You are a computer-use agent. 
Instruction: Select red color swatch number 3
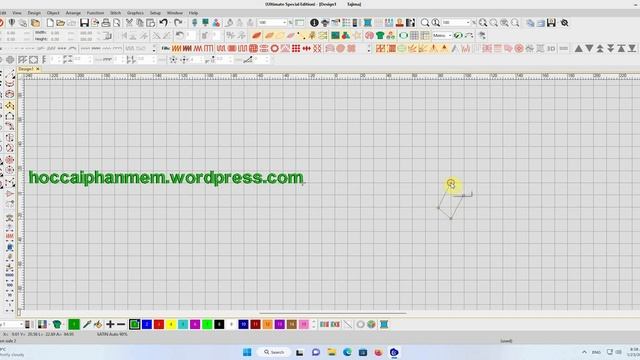pos(159,324)
